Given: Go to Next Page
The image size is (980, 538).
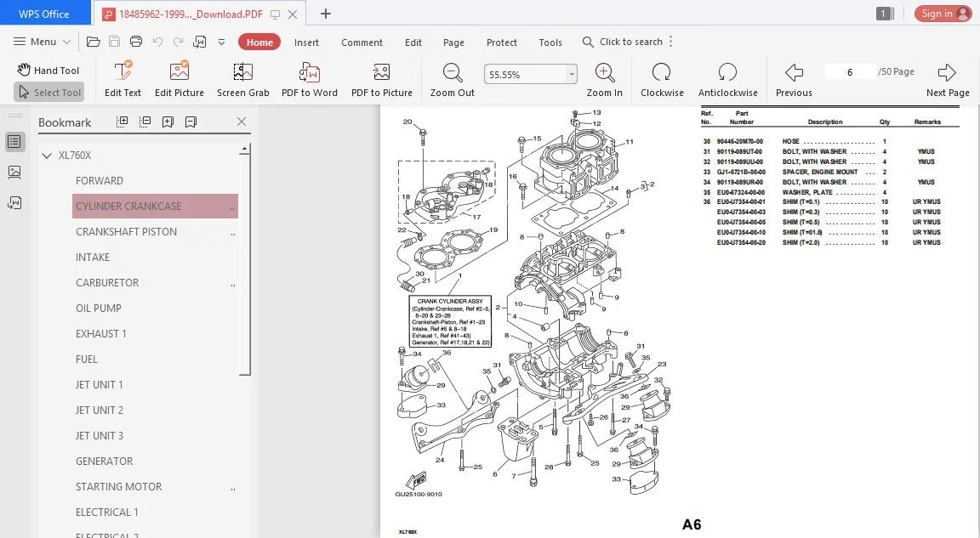Looking at the screenshot, I should [x=948, y=80].
